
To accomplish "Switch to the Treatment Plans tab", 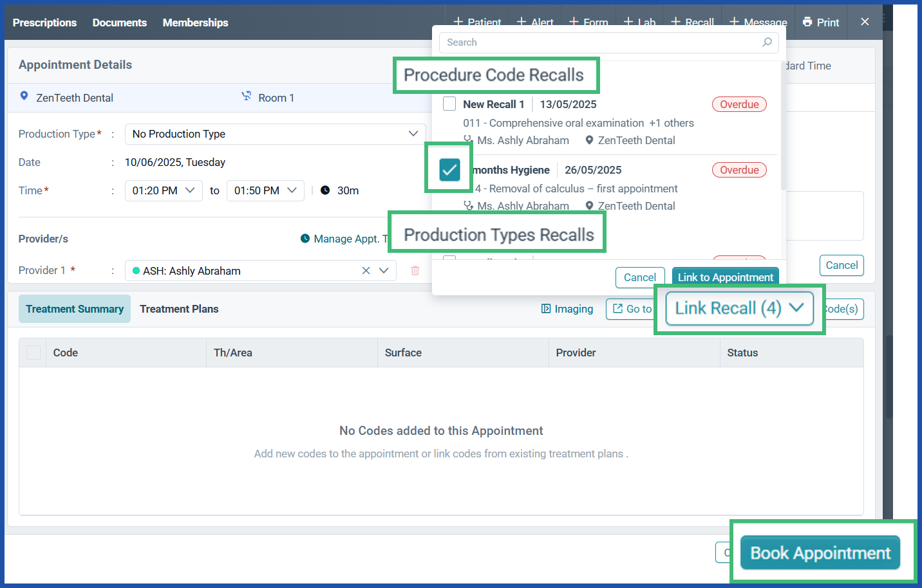I will pyautogui.click(x=179, y=309).
